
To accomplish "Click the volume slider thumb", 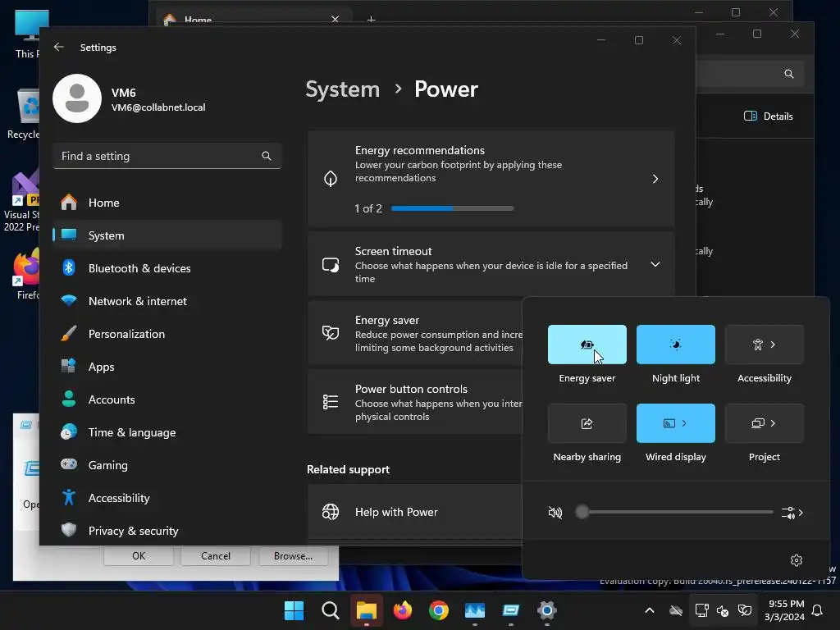I will point(582,512).
